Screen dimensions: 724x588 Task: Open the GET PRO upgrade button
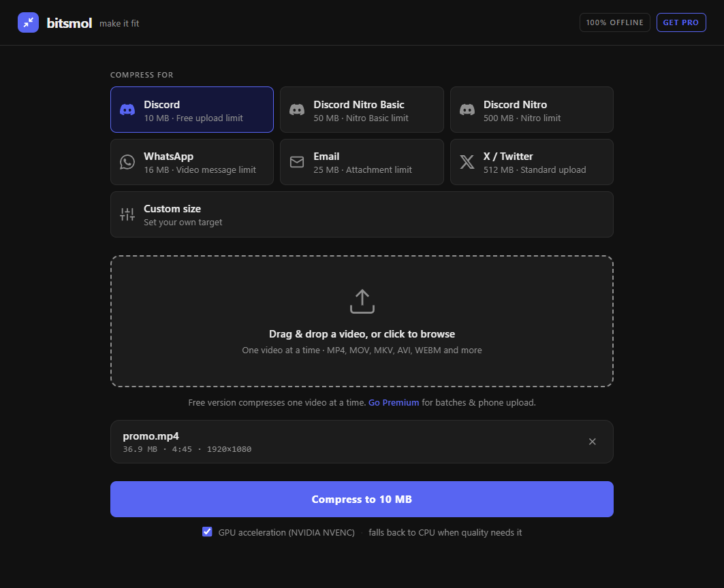tap(681, 22)
